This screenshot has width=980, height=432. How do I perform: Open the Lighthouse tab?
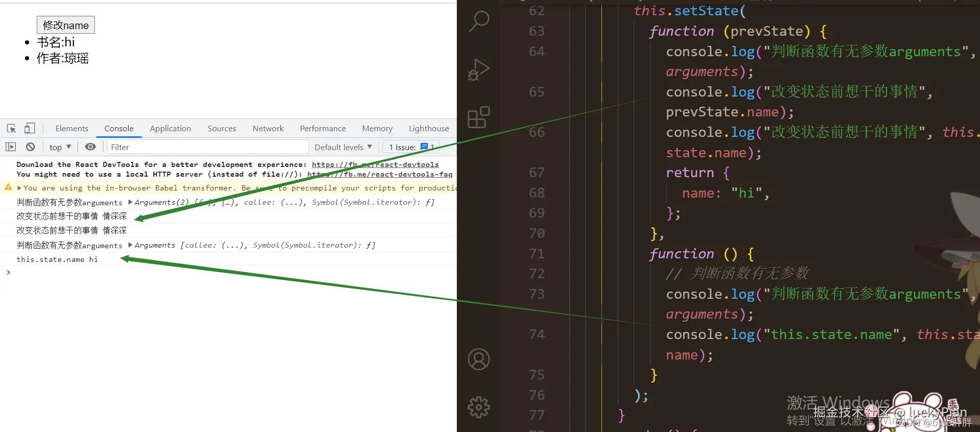coord(429,129)
